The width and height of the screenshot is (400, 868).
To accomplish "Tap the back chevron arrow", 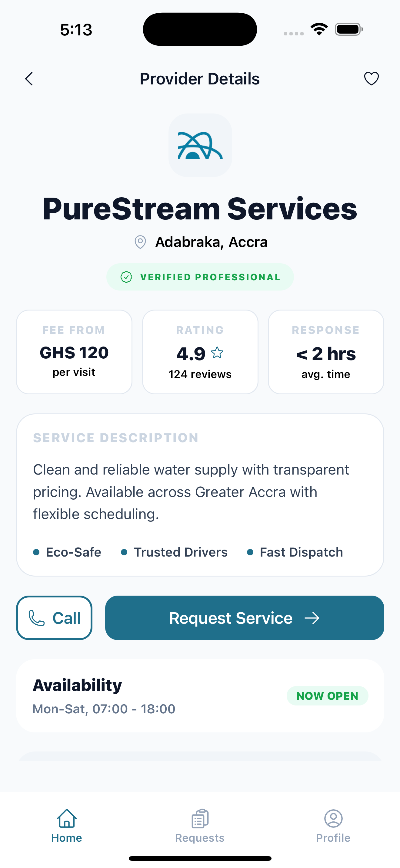I will pyautogui.click(x=29, y=79).
